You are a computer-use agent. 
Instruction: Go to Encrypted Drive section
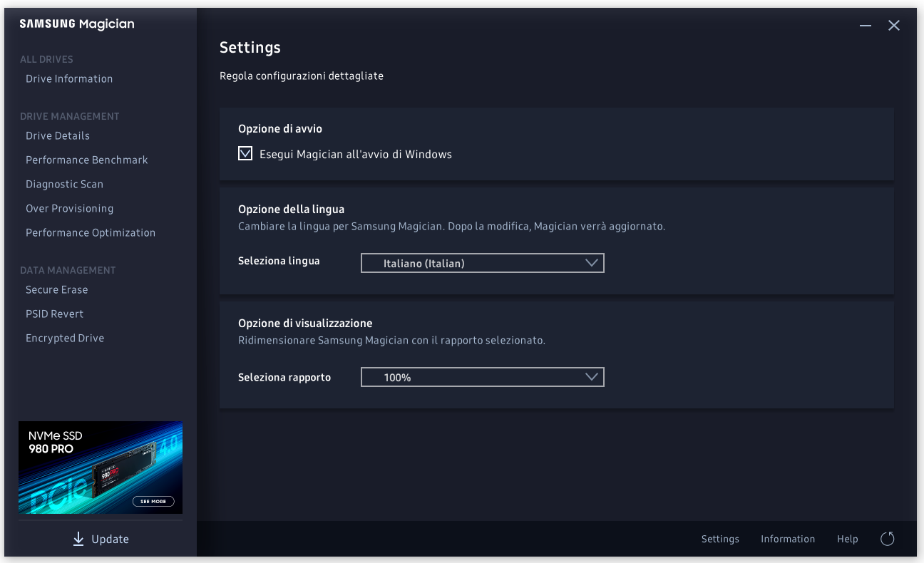[65, 338]
